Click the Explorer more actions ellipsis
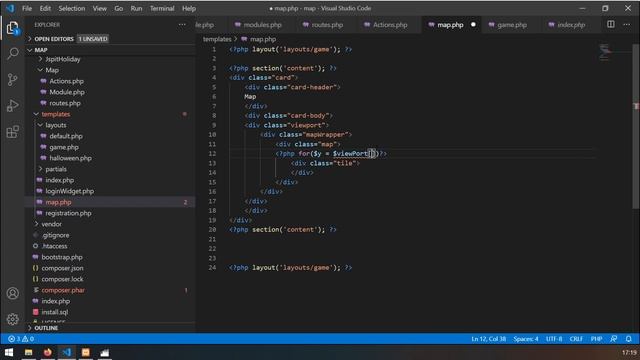 click(182, 25)
